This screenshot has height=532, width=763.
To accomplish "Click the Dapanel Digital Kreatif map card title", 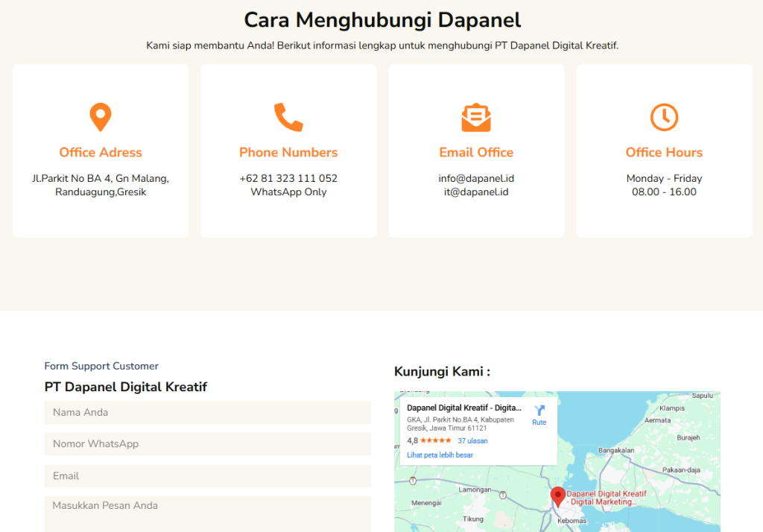I will [463, 408].
